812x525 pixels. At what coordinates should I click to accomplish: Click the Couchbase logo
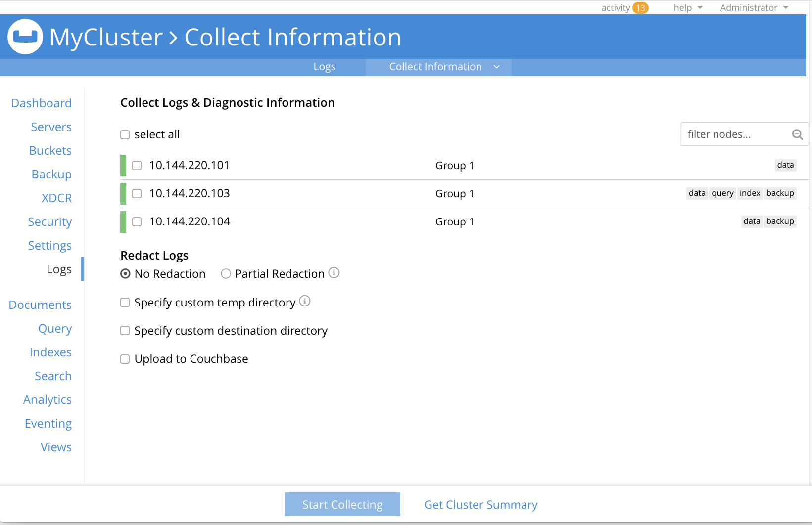point(25,36)
